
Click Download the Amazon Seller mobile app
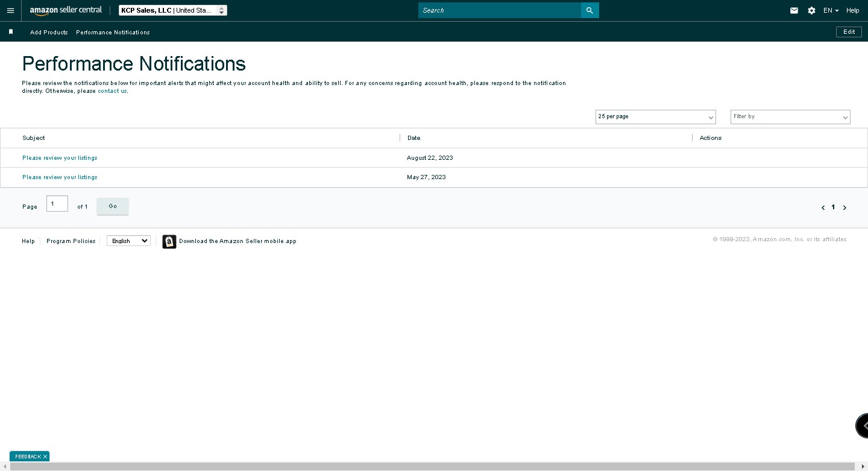tap(237, 241)
